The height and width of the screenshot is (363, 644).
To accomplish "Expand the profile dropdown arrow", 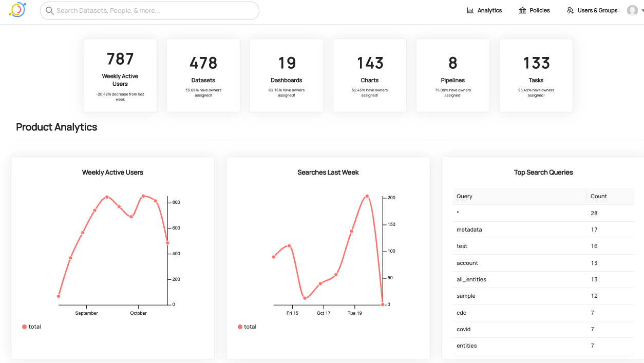I will [642, 11].
